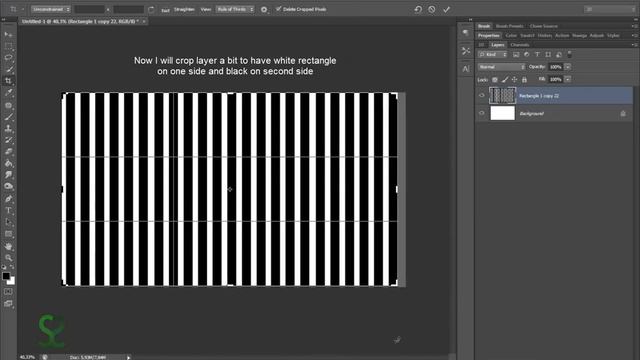Select the Paint Bucket tool

pos(8,163)
